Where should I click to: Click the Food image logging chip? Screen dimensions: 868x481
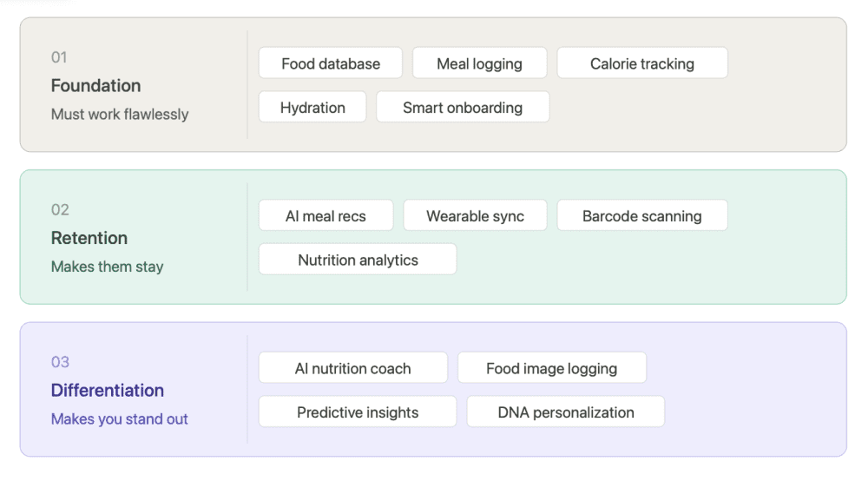click(x=552, y=368)
